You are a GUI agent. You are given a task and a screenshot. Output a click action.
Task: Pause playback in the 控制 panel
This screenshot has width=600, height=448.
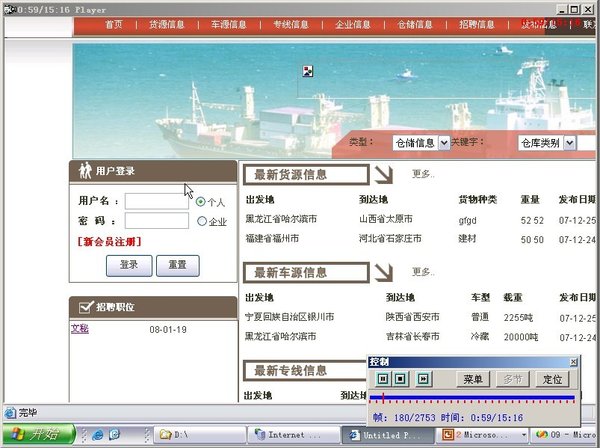click(x=383, y=379)
